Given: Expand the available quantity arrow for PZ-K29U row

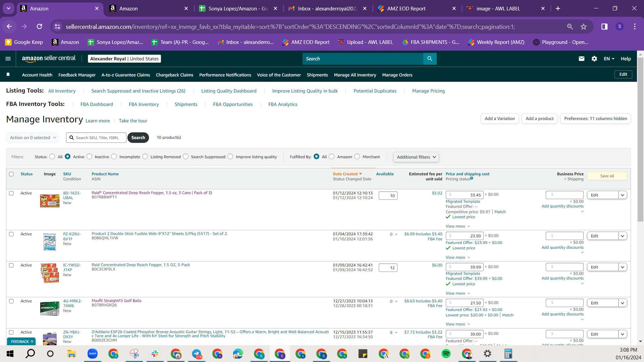Looking at the screenshot, I should [x=396, y=235].
